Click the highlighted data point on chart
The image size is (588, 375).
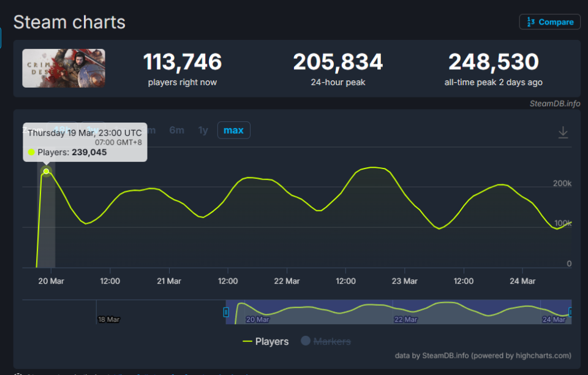46,172
